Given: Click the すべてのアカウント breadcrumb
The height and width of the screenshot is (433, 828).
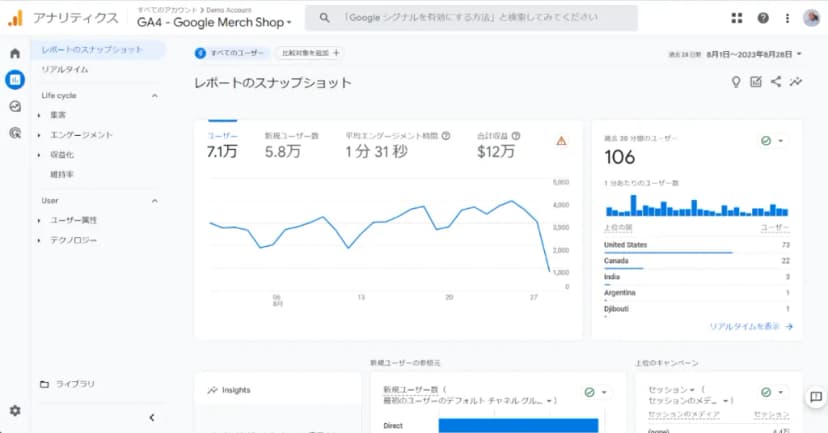Looking at the screenshot, I should coord(166,10).
